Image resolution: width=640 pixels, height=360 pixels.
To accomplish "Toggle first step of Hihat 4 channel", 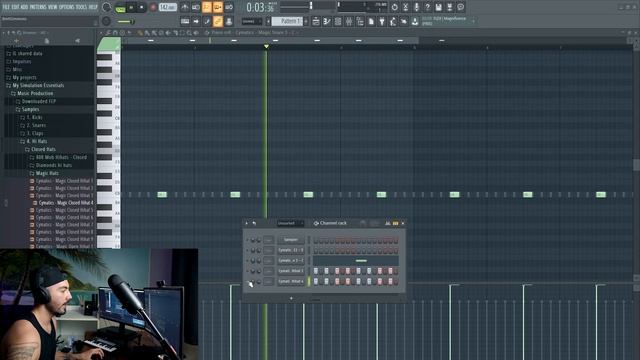I will (316, 281).
